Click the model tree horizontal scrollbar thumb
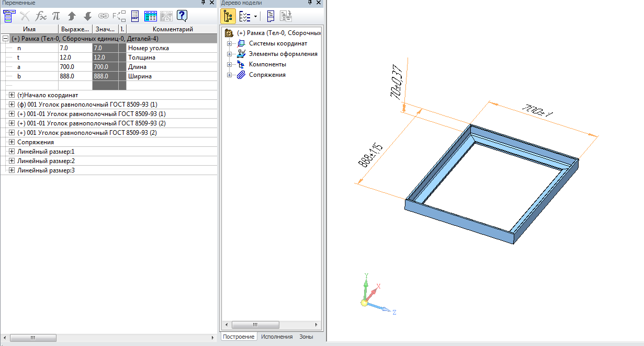Image resolution: width=644 pixels, height=346 pixels. click(255, 325)
